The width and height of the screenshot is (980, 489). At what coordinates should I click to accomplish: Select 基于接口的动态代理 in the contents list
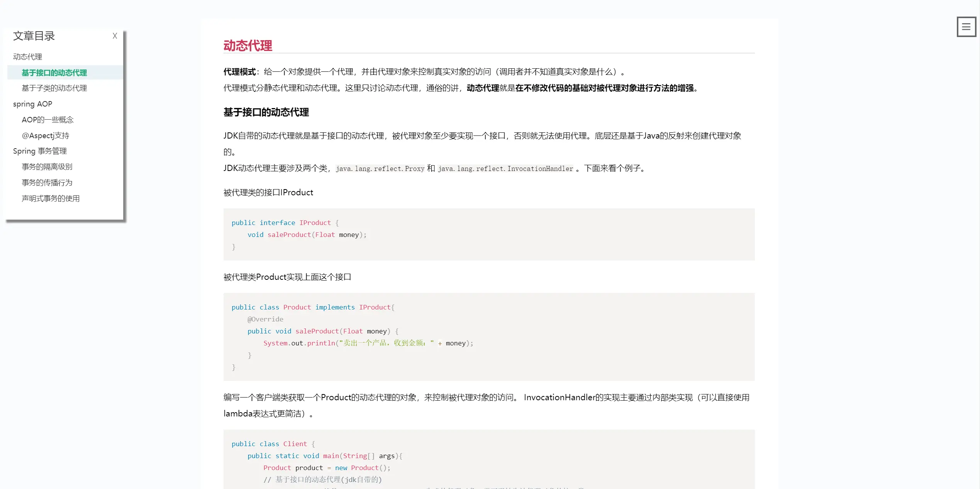[x=54, y=73]
